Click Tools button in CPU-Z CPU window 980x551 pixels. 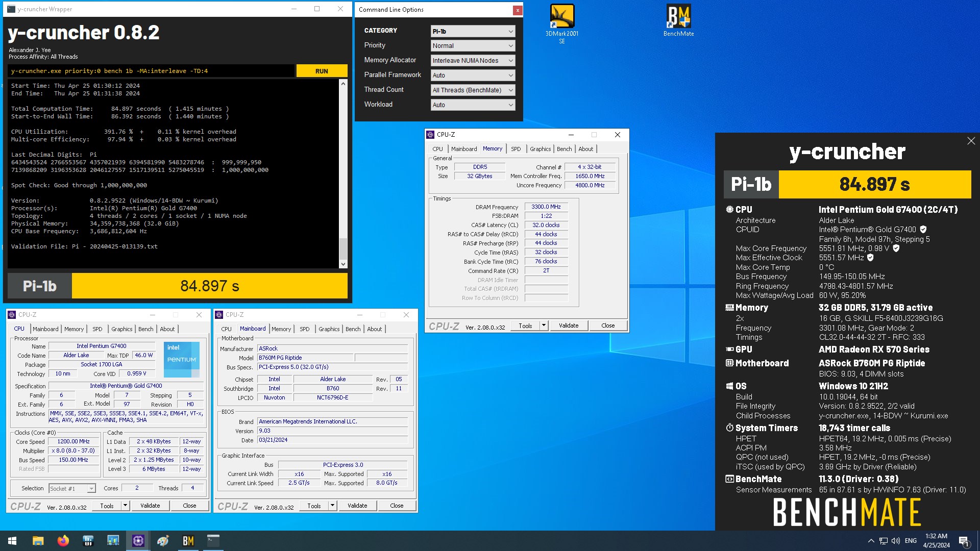point(107,506)
